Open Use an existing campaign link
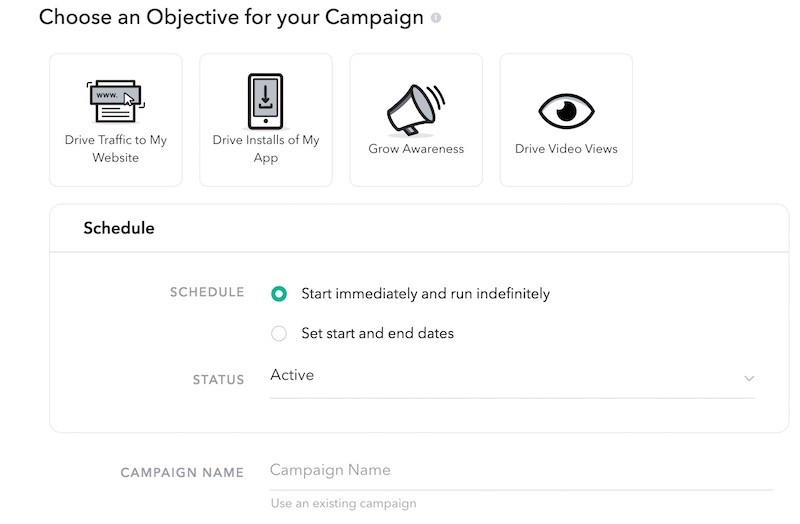The width and height of the screenshot is (800, 524). coord(343,504)
